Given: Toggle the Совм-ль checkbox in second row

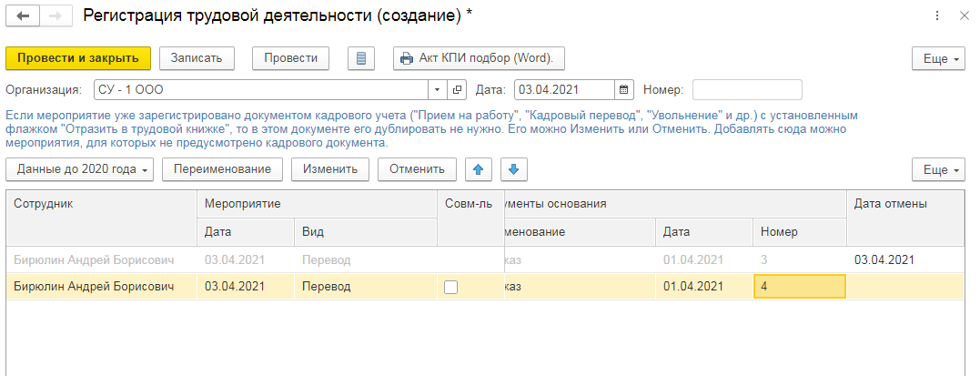Looking at the screenshot, I should coord(450,287).
